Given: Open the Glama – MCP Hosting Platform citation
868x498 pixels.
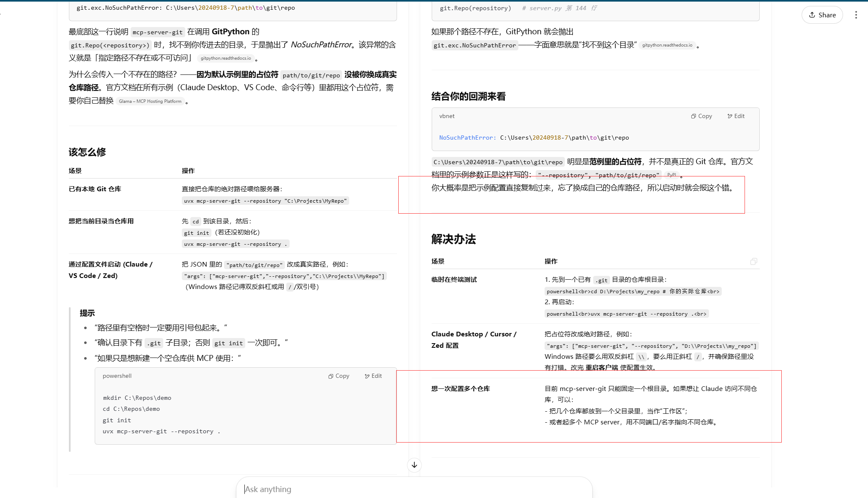Looking at the screenshot, I should click(x=150, y=101).
